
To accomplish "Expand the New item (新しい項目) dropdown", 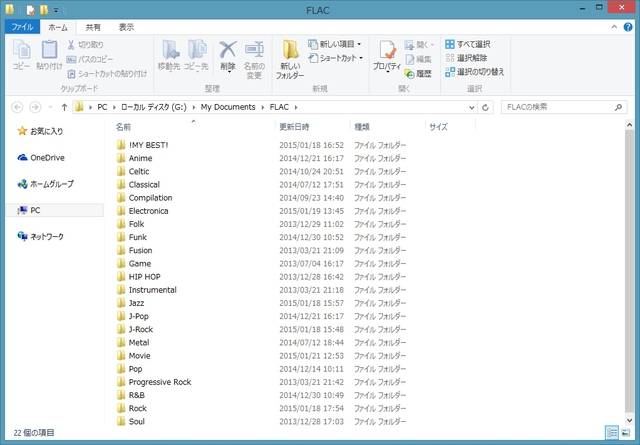I will tap(340, 44).
